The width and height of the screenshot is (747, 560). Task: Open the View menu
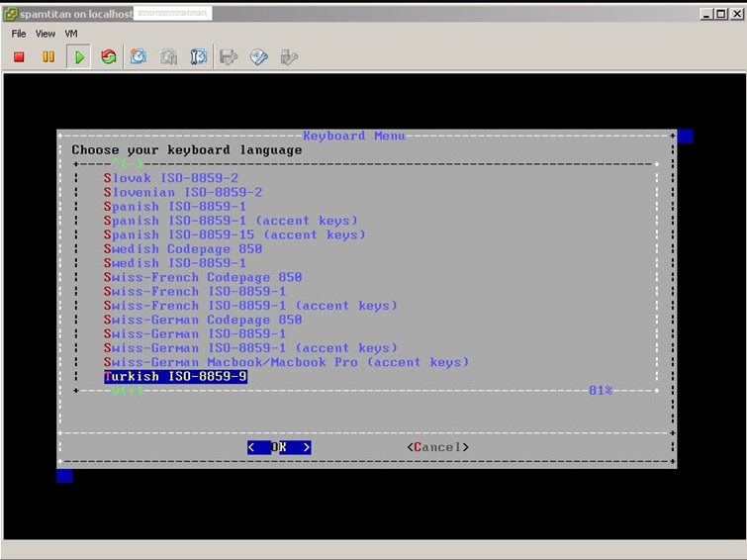coord(46,34)
